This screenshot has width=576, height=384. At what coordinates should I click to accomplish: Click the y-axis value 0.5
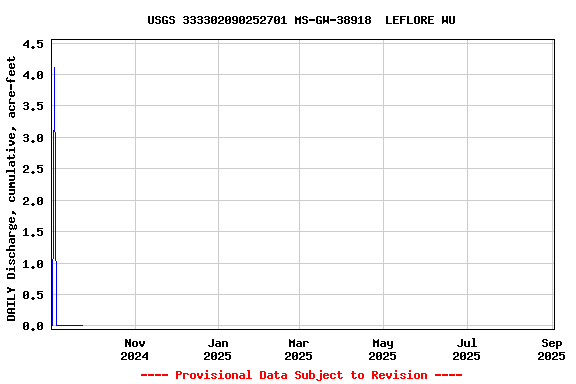pyautogui.click(x=33, y=295)
